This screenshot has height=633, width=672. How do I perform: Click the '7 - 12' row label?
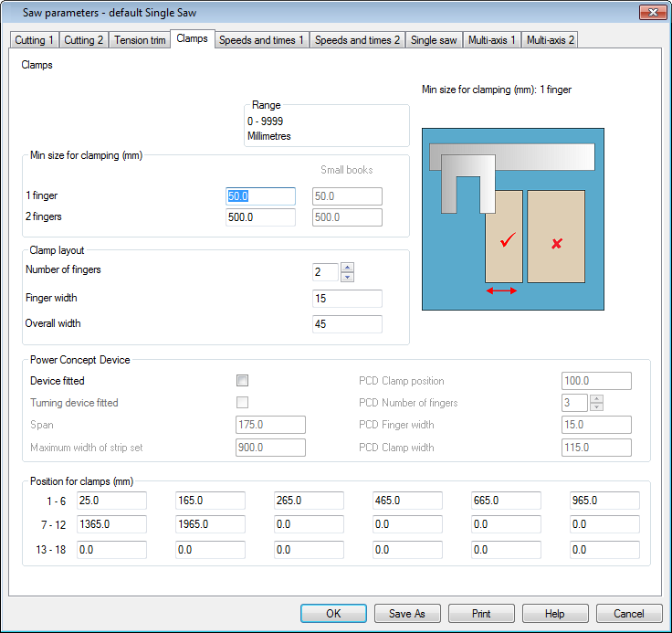pos(54,525)
